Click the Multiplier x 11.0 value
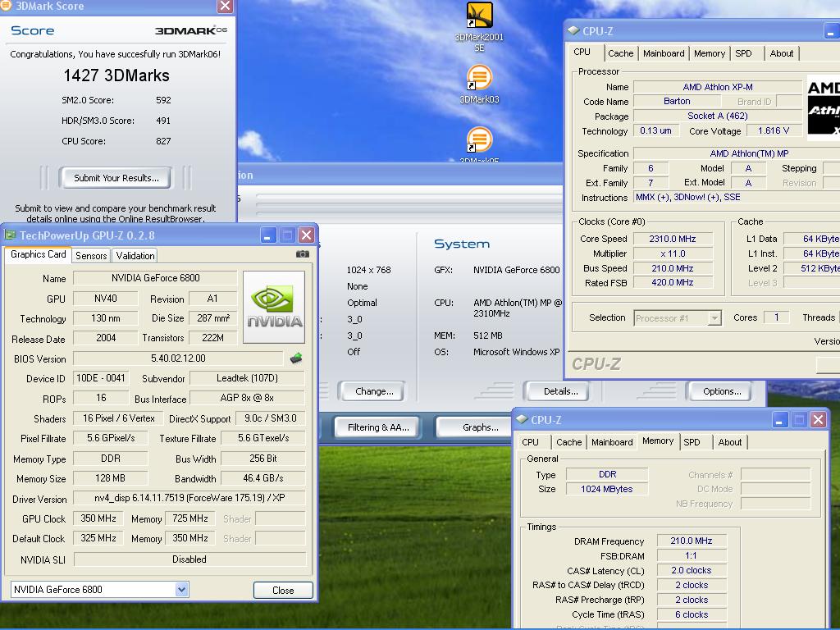The image size is (840, 630). pyautogui.click(x=673, y=253)
